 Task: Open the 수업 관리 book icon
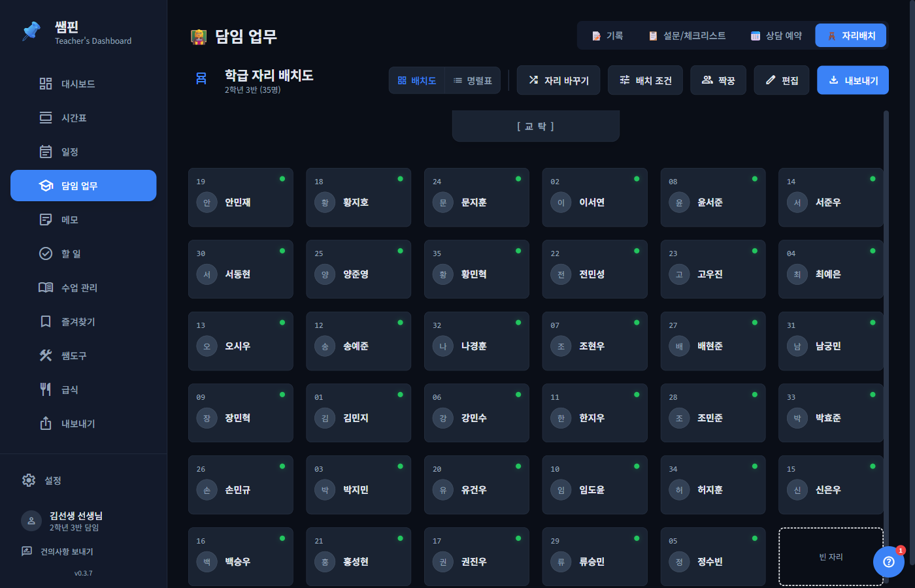(46, 287)
